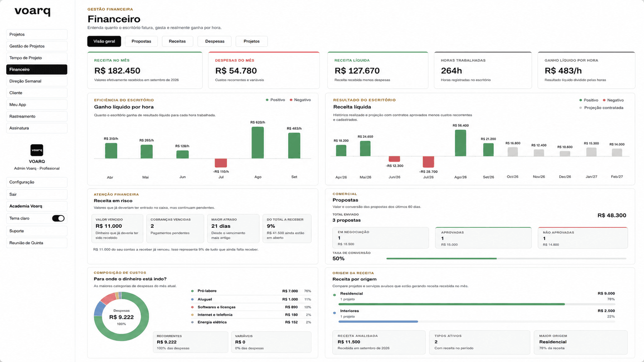The width and height of the screenshot is (644, 362).
Task: Click the Jul/26 negative bar -R$ 28.700
Action: coord(428,162)
